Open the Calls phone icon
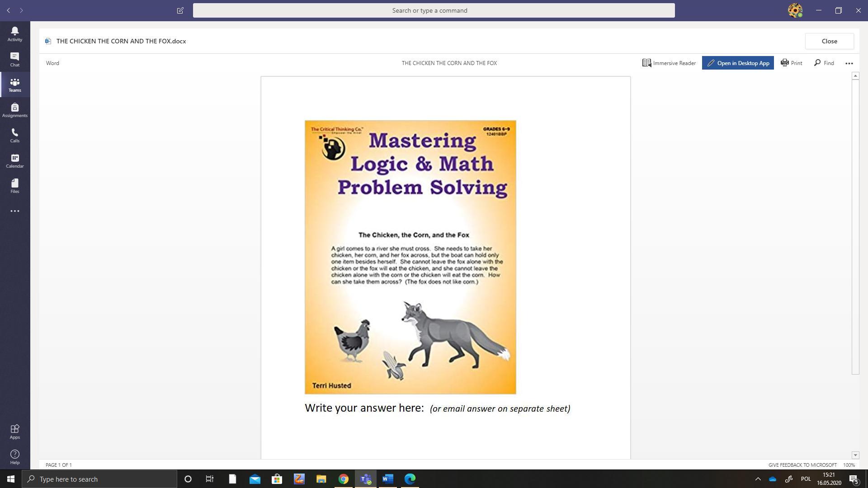Screen dimensions: 868x488 14,135
